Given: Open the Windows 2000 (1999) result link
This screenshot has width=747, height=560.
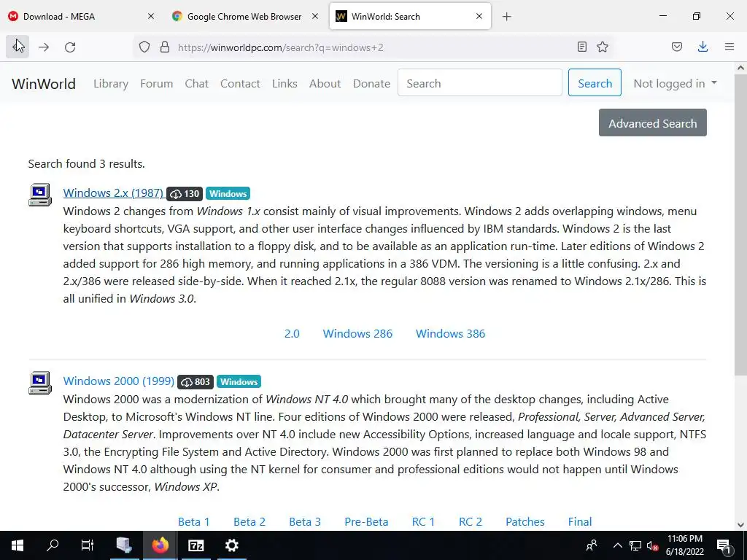Looking at the screenshot, I should point(119,381).
